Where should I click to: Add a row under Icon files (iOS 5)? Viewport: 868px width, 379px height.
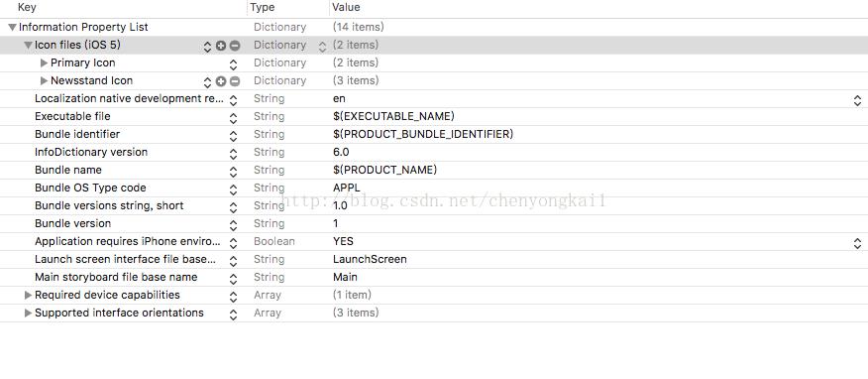[x=221, y=46]
